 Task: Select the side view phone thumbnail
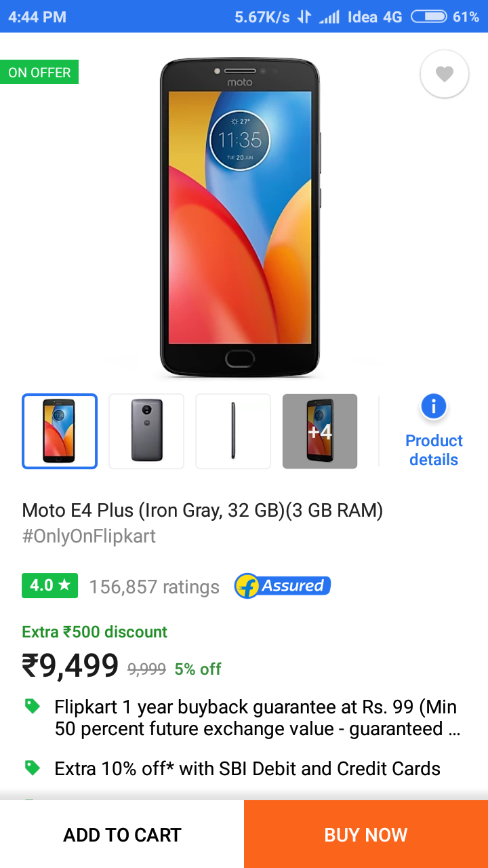(233, 431)
